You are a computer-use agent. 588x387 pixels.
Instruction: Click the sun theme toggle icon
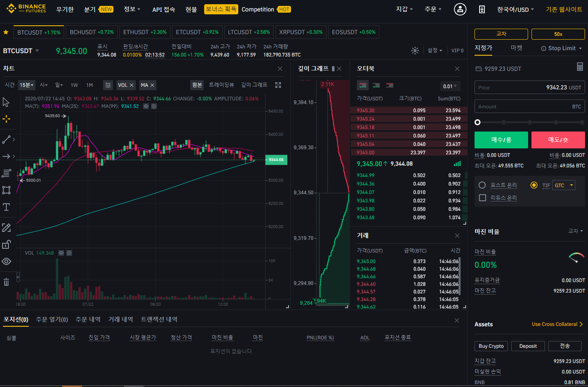[415, 51]
